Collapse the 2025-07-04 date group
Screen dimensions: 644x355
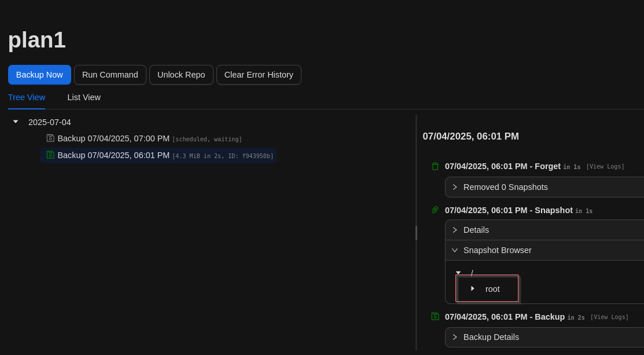click(x=16, y=122)
